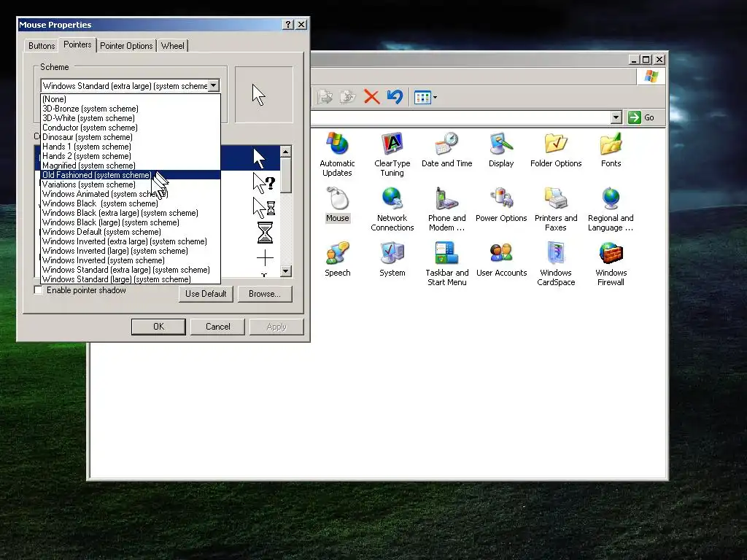Click the Move To folder toolbar icon
The height and width of the screenshot is (560, 747).
(325, 97)
